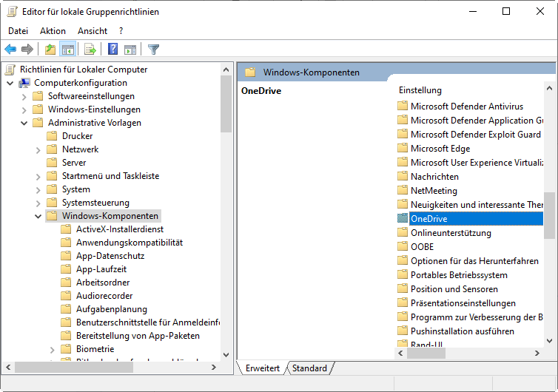Open Microsoft User Experience Virtualization entry
The image size is (558, 392).
tap(477, 163)
